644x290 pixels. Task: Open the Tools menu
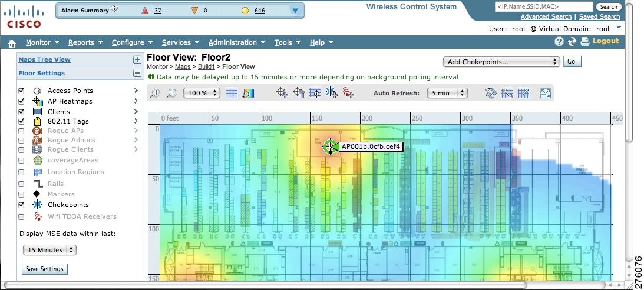click(288, 42)
